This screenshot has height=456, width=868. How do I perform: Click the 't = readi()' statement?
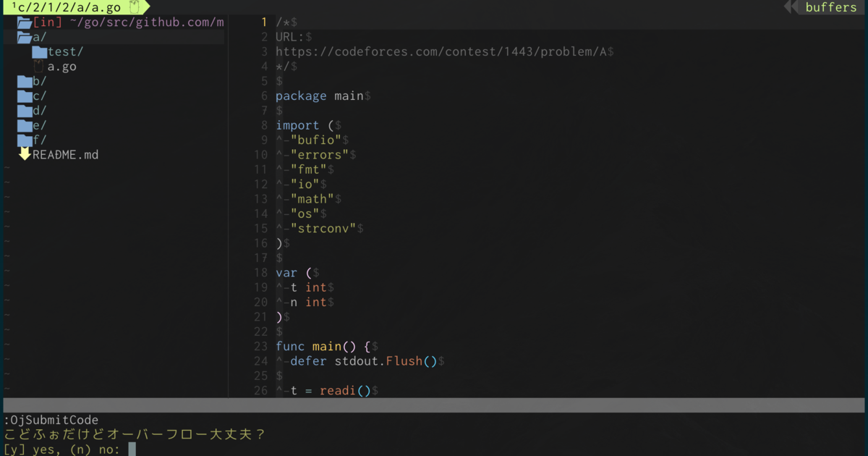331,391
